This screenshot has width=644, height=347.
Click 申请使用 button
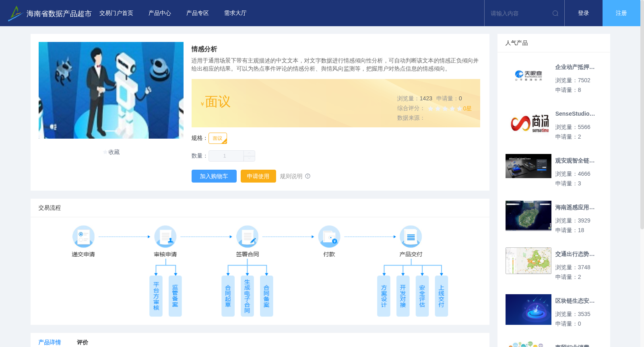[258, 176]
